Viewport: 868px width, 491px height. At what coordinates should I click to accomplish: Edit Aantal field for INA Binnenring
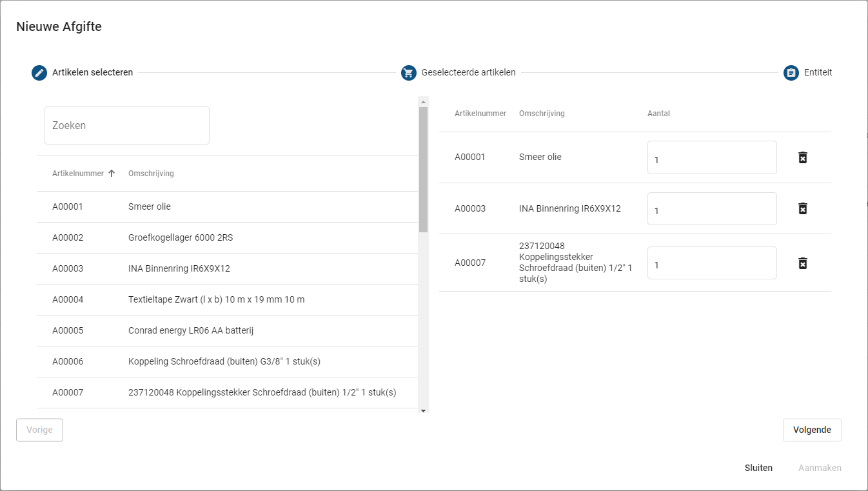711,209
